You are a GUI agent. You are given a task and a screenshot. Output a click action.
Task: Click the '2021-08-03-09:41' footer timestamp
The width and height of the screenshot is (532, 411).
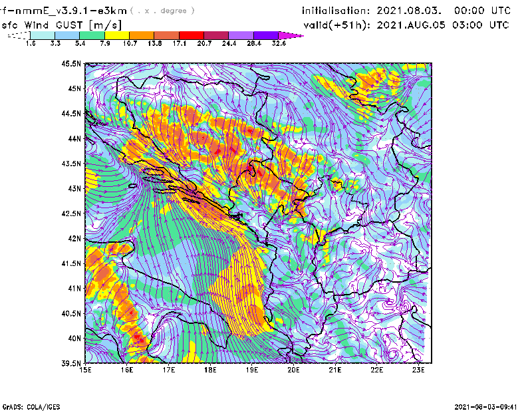(485, 407)
